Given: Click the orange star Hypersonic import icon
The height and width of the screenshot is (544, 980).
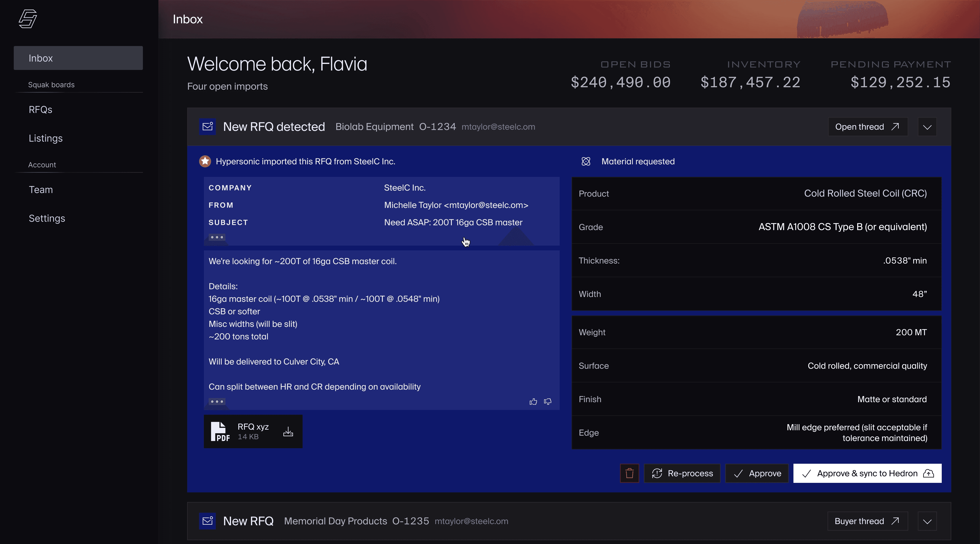Looking at the screenshot, I should point(205,161).
